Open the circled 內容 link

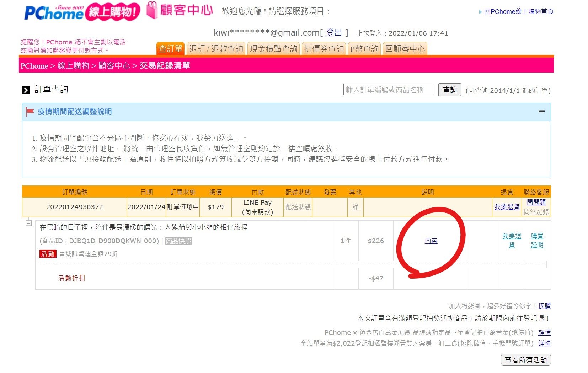[x=431, y=241]
